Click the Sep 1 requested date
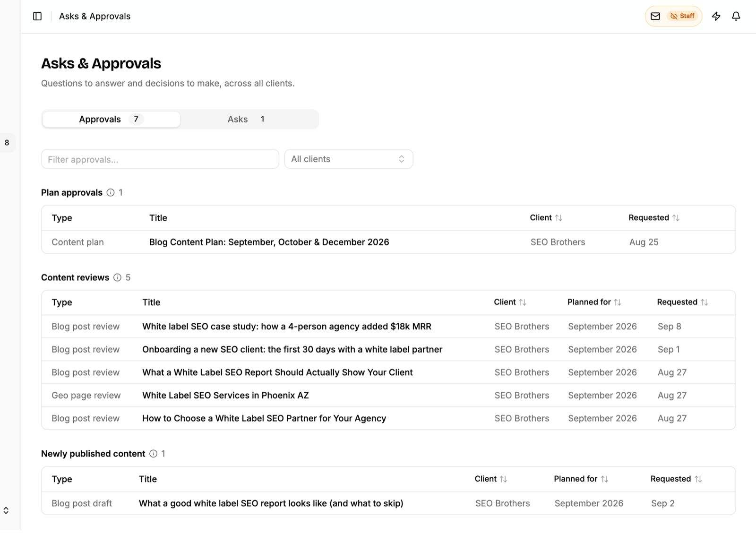756x535 pixels. [x=669, y=349]
